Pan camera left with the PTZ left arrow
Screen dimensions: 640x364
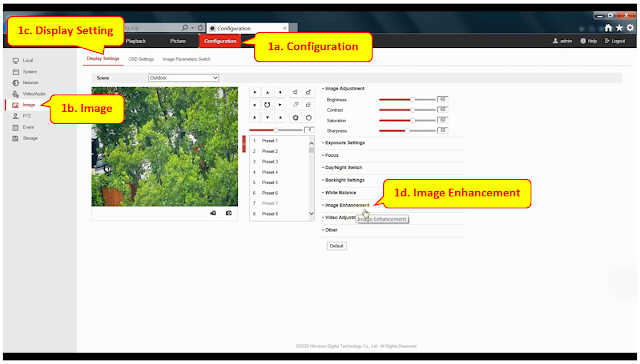pyautogui.click(x=255, y=105)
